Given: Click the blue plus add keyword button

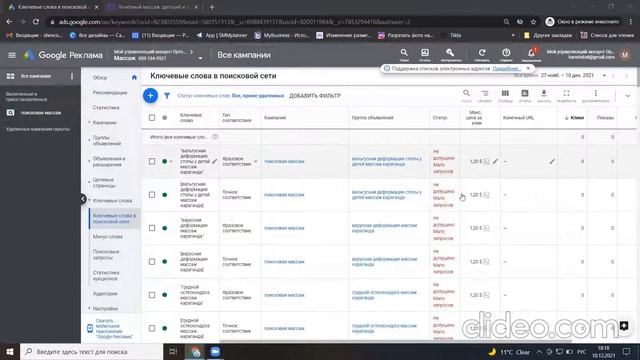Looking at the screenshot, I should (x=151, y=96).
